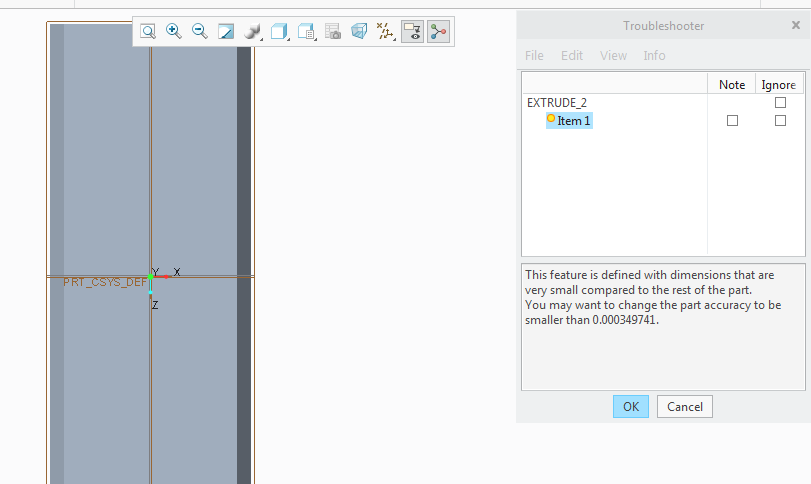Toggle the Annotation Display icon
811x484 pixels.
[412, 32]
